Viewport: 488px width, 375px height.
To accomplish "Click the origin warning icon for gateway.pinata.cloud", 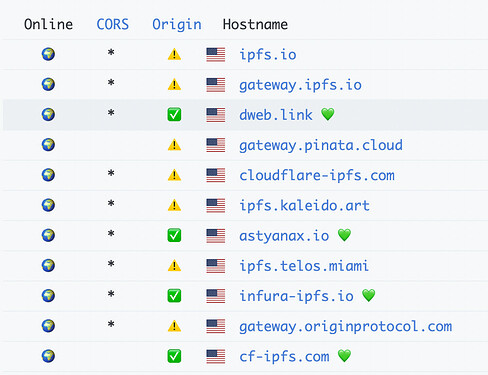I will point(174,145).
